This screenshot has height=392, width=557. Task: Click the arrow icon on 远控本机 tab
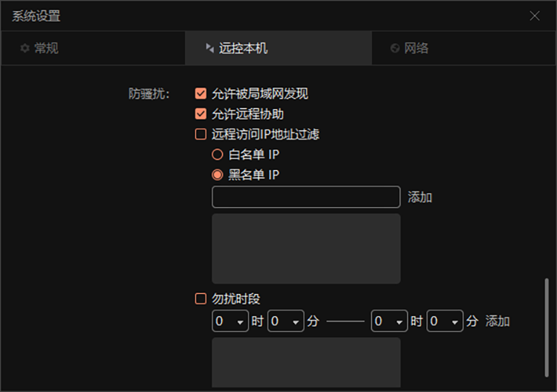pos(210,48)
